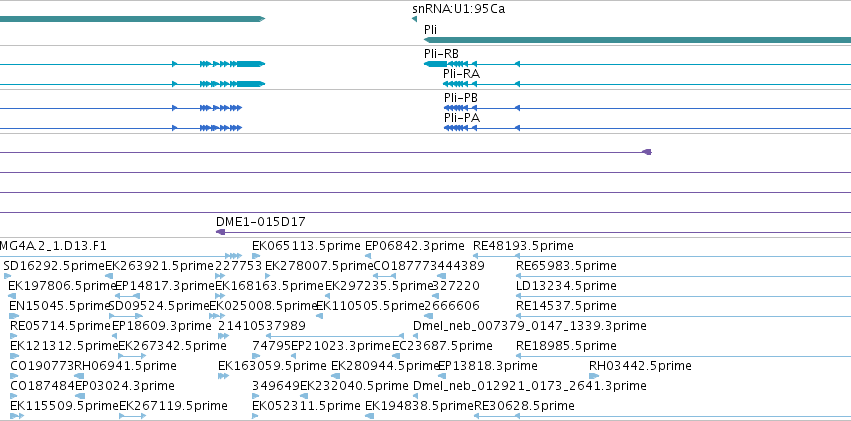The image size is (851, 421).
Task: Open EP03024.3prime EST label
Action: coord(125,386)
